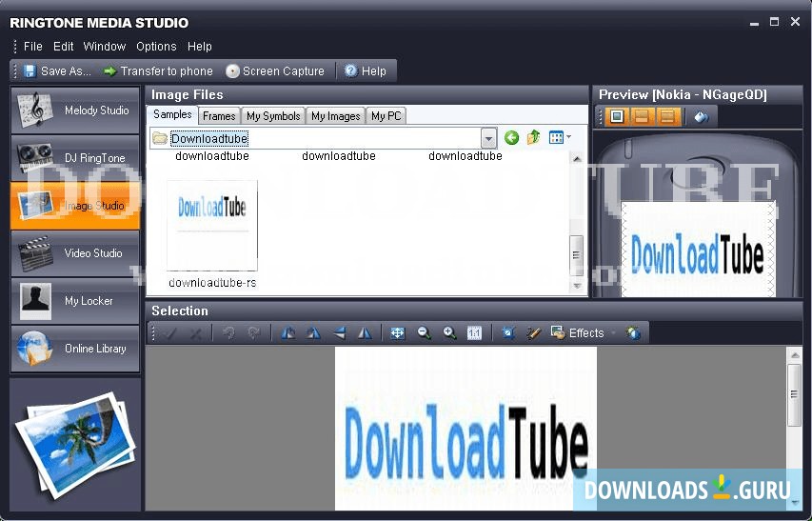Click scroll down arrow in Image Files list

coord(577,286)
